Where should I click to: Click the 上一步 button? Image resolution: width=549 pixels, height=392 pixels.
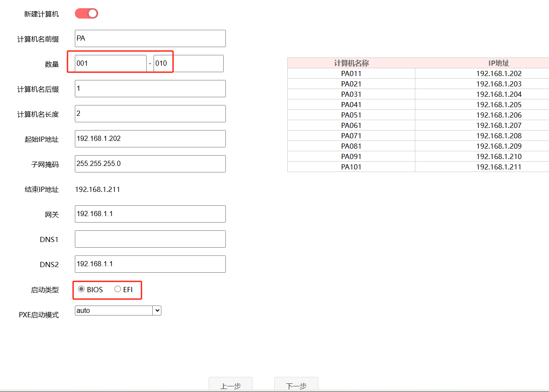(230, 385)
